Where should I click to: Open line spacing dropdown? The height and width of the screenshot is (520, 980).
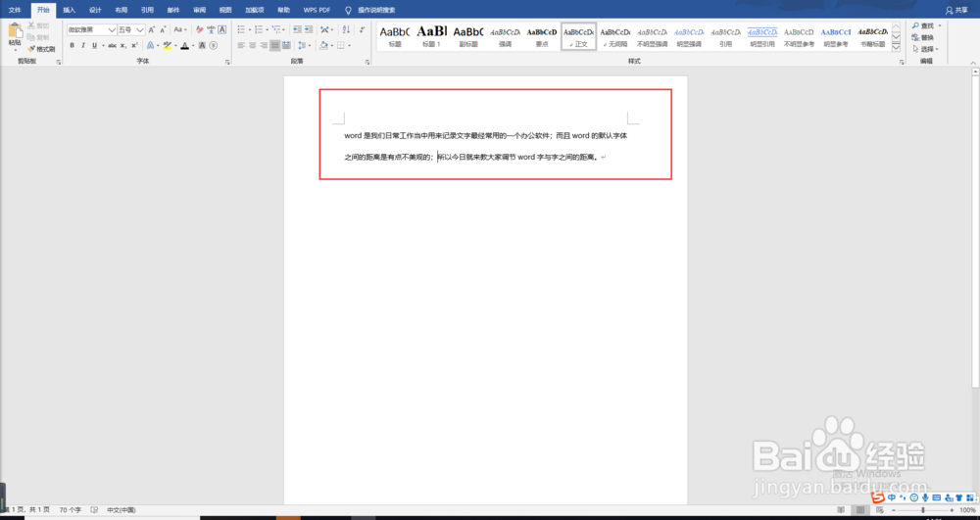(x=305, y=46)
